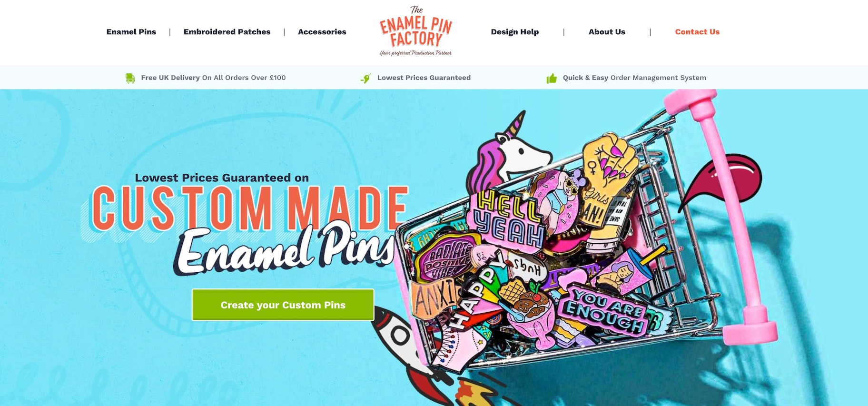Click the green rocket icon beside Lowest Prices

[x=365, y=78]
